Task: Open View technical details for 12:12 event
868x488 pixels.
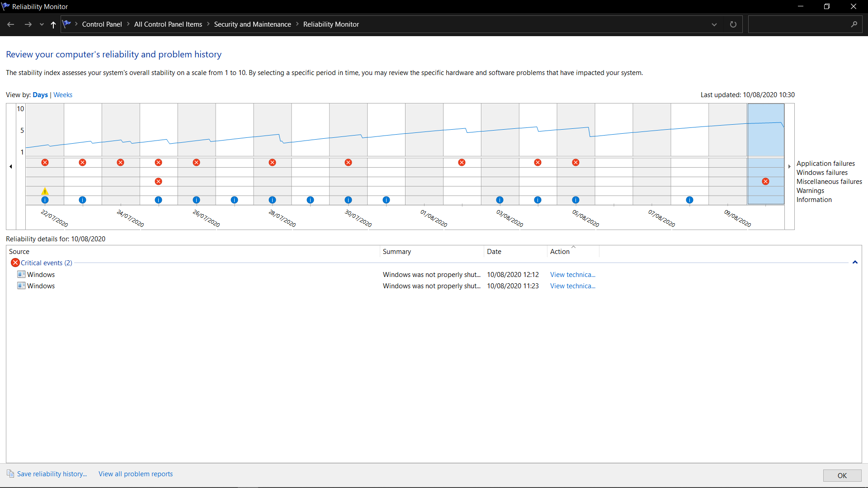Action: [x=573, y=275]
